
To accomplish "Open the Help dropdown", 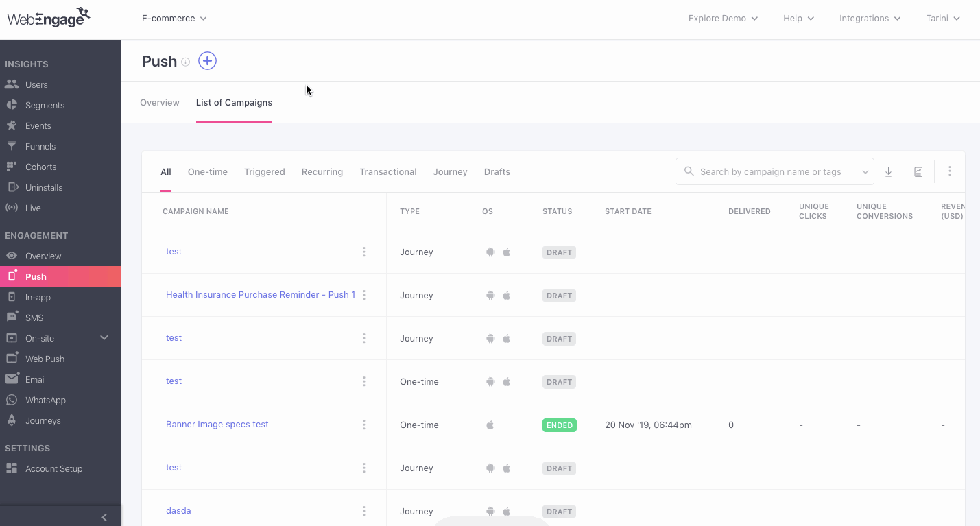I will (798, 19).
